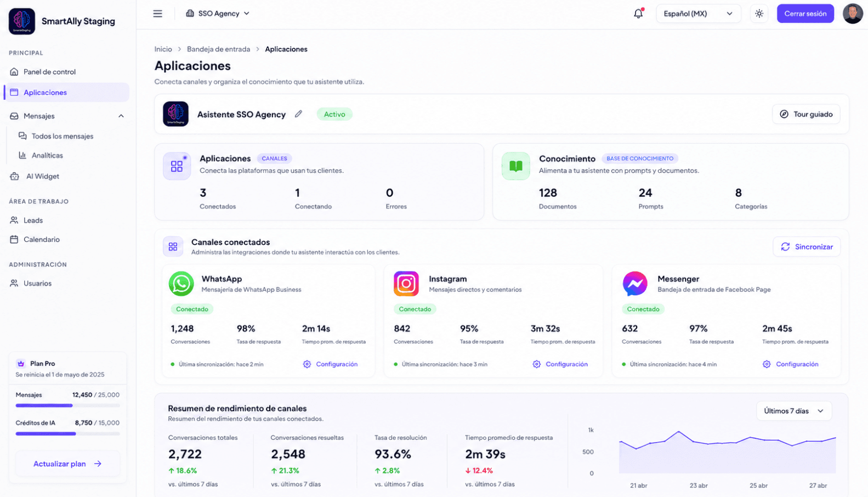
Task: Click the Activo status badge
Action: click(334, 114)
